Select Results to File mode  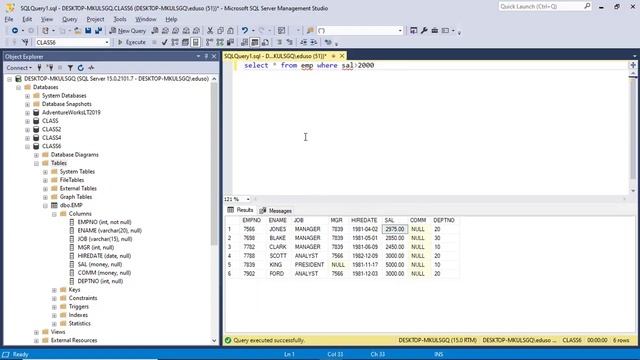click(265, 42)
